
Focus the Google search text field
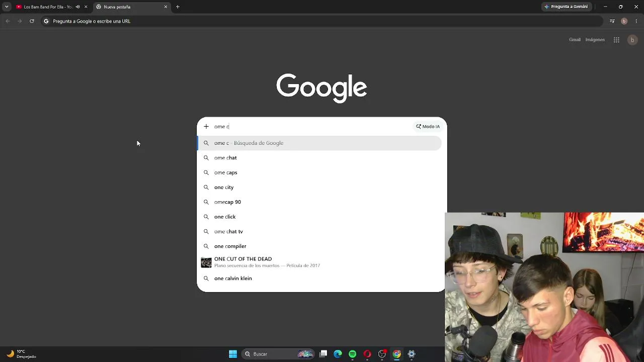312,127
